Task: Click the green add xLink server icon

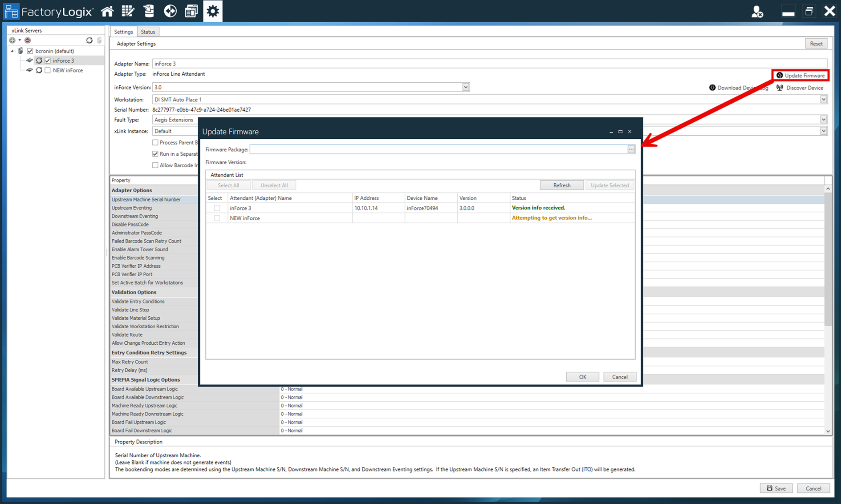Action: (x=12, y=40)
